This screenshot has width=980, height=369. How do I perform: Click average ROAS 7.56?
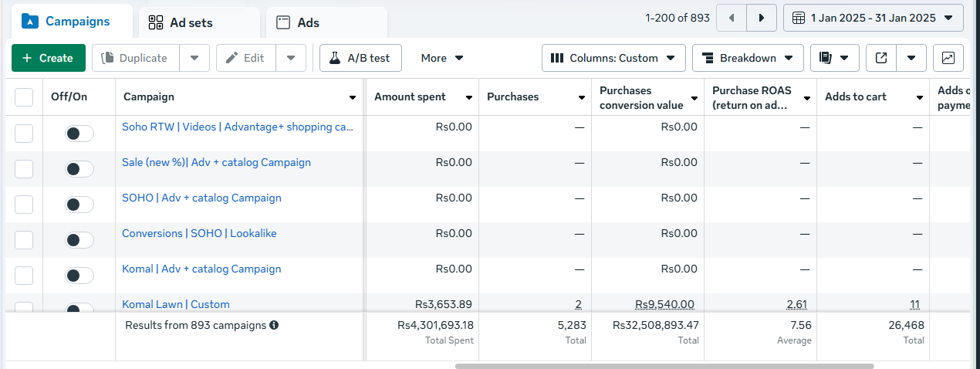tap(801, 326)
